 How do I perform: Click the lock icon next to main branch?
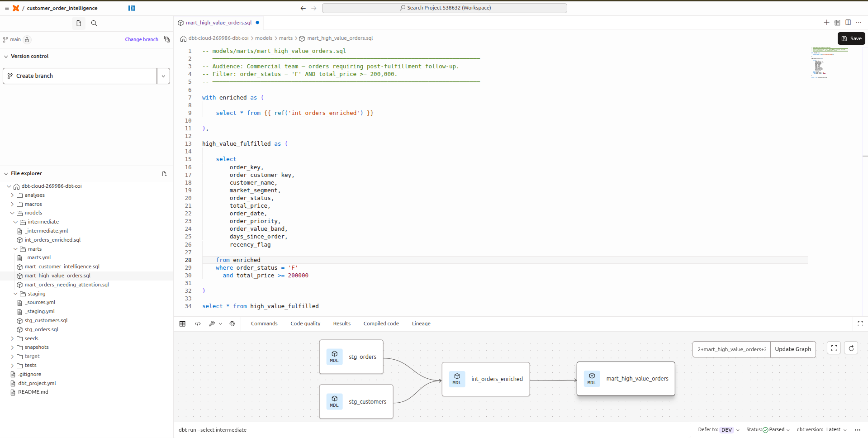[x=27, y=39]
